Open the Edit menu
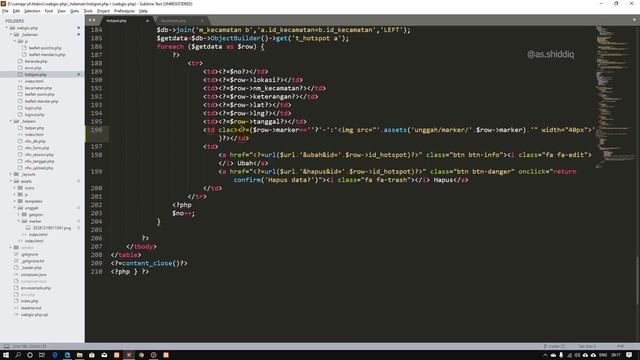This screenshot has height=360, width=640. pyautogui.click(x=16, y=11)
